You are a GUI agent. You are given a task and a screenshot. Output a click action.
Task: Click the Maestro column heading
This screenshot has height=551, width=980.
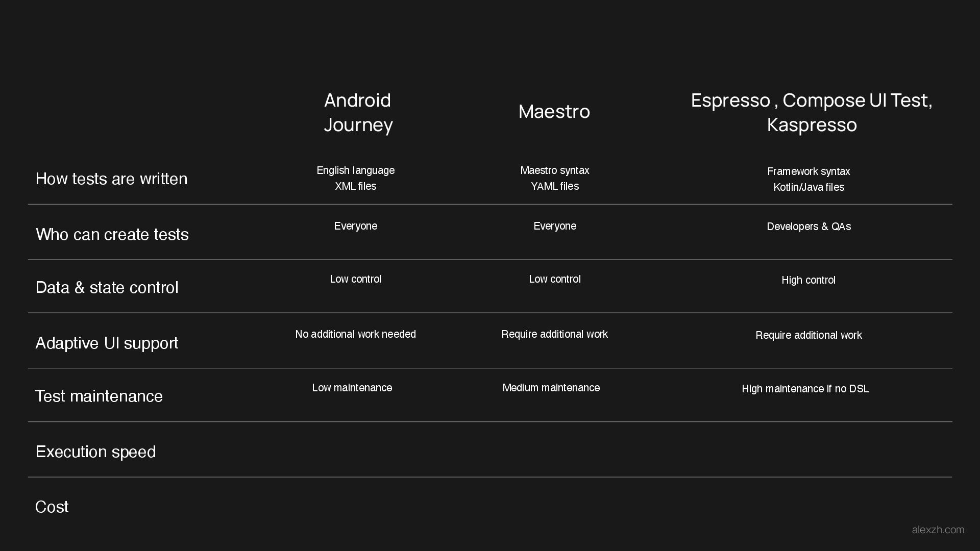click(x=554, y=111)
